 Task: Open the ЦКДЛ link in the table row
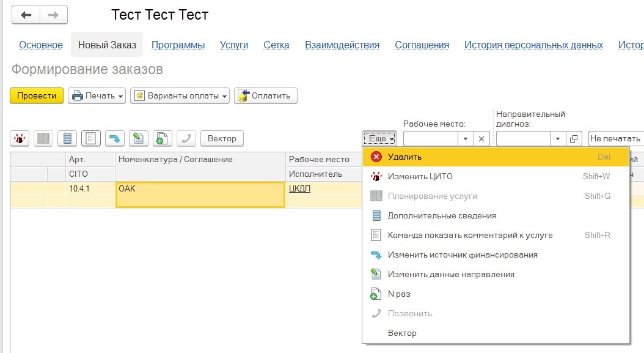click(299, 188)
